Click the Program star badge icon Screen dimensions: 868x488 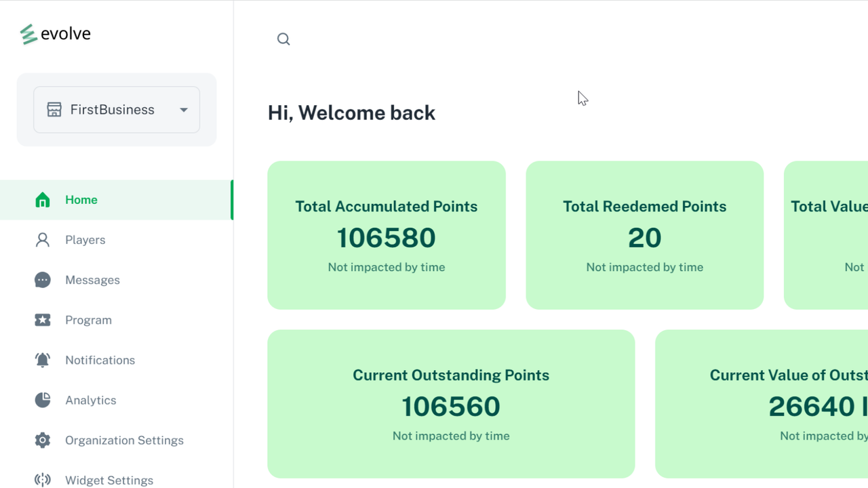click(x=43, y=319)
